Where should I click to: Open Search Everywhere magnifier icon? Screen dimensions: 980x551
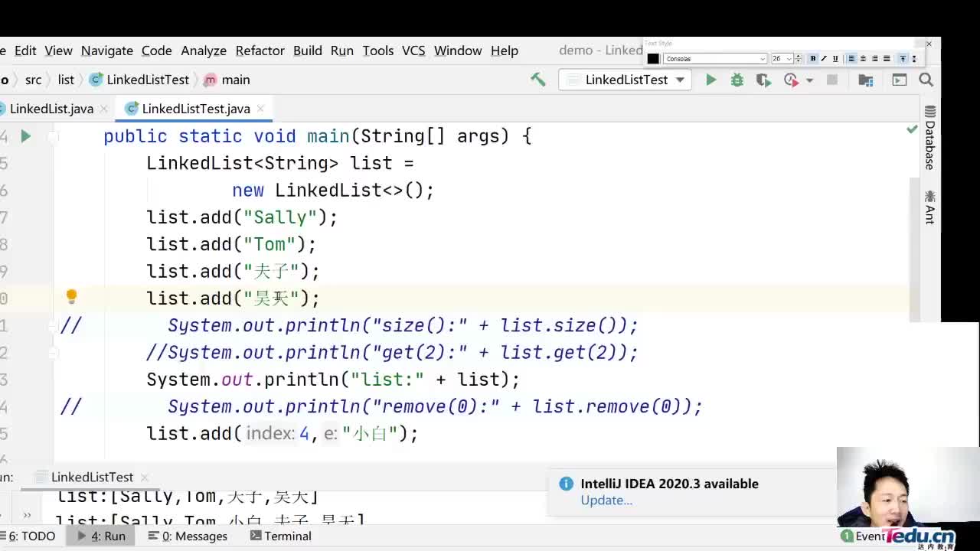coord(926,80)
